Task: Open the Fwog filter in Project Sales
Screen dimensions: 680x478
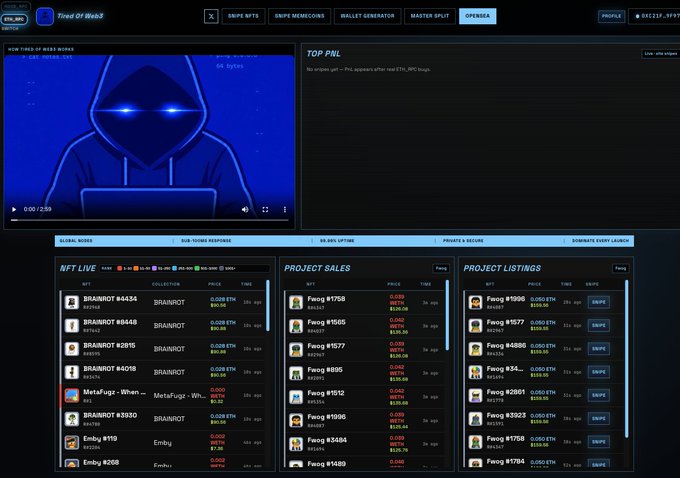Action: pos(441,268)
